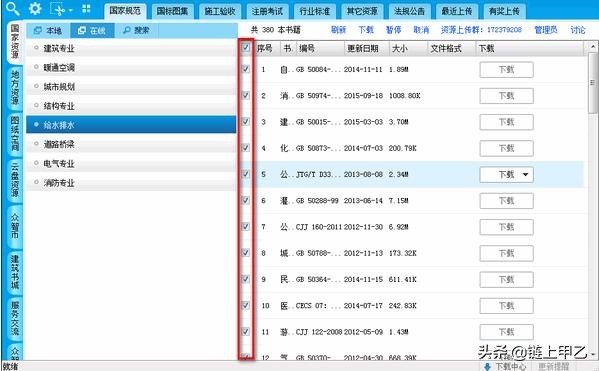Uncheck the checkbox for row 3

(246, 122)
